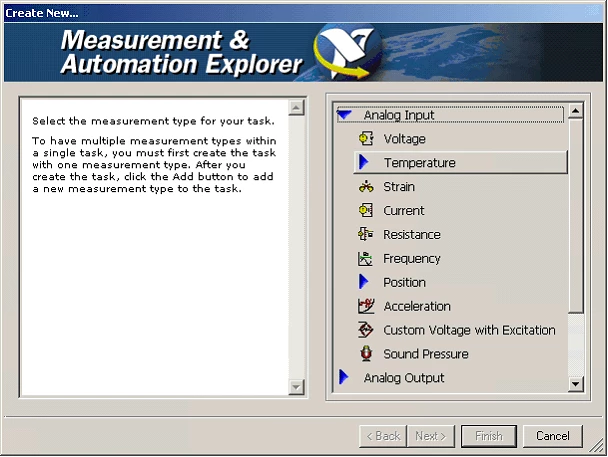Image resolution: width=608 pixels, height=457 pixels.
Task: Click the Custom Voltage with Excitation icon
Action: [365, 330]
